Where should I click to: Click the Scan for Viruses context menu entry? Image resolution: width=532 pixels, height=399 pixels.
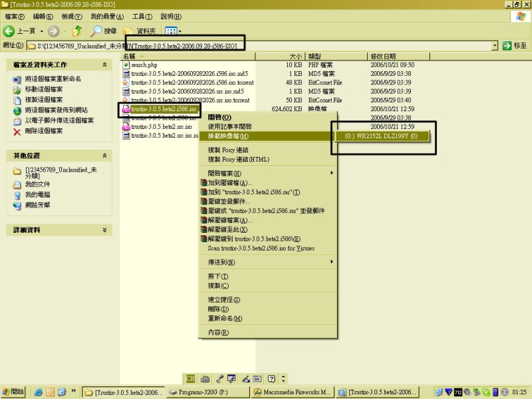point(267,248)
